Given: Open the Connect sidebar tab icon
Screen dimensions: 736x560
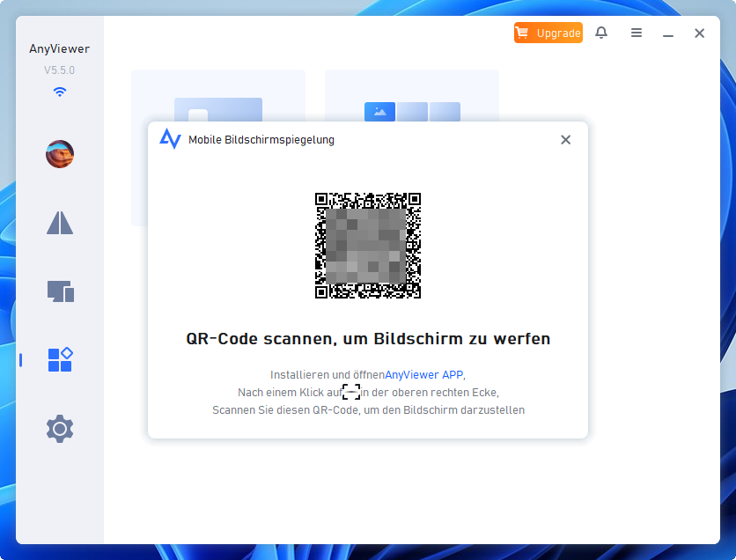Looking at the screenshot, I should point(60,223).
